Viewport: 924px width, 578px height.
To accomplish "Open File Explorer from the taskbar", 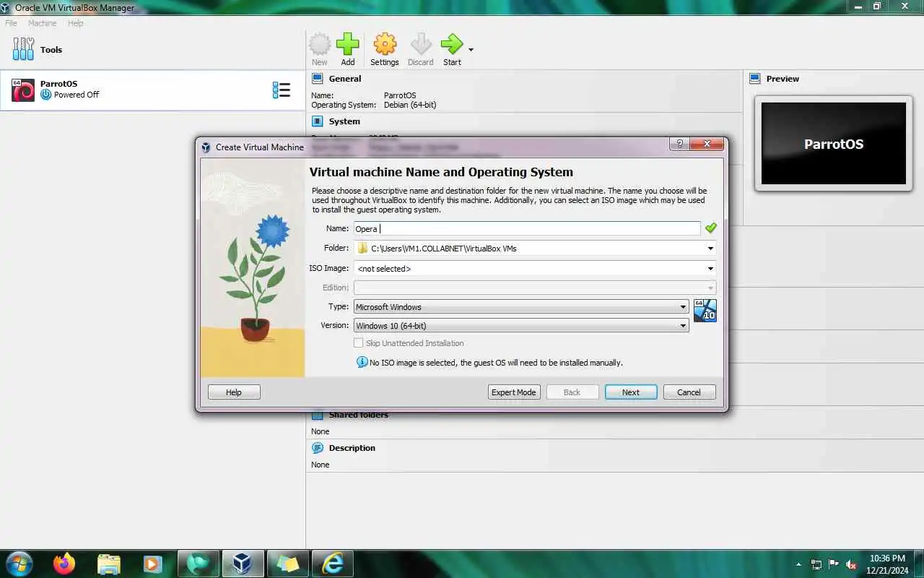I will (x=109, y=564).
